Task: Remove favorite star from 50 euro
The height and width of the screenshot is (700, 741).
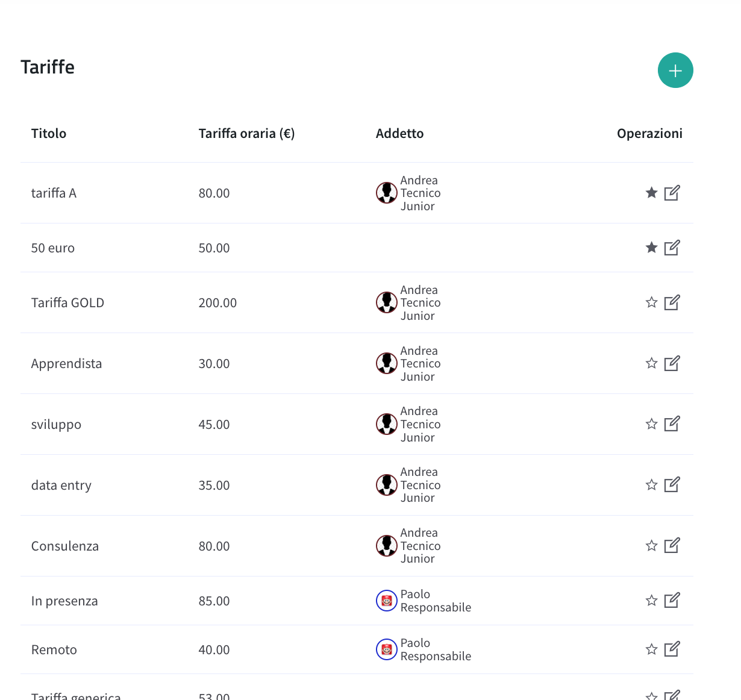Action: [651, 248]
